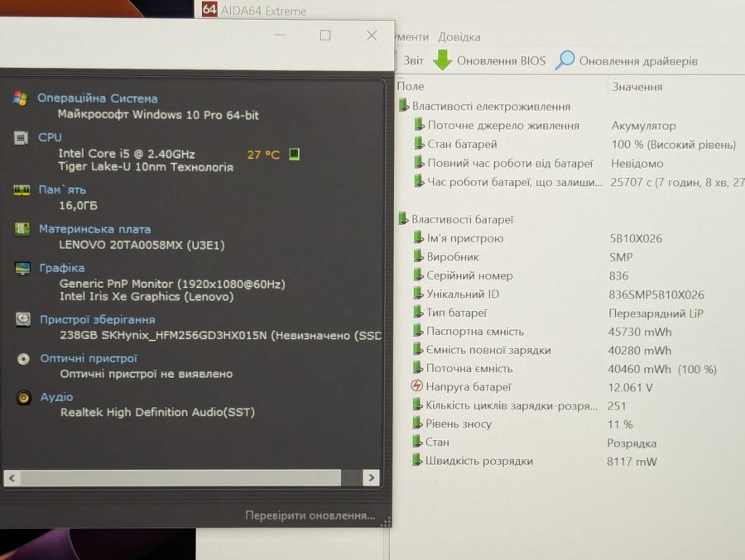Click the AIDA64 Extreme title bar icon
The image size is (745, 560).
(x=209, y=9)
